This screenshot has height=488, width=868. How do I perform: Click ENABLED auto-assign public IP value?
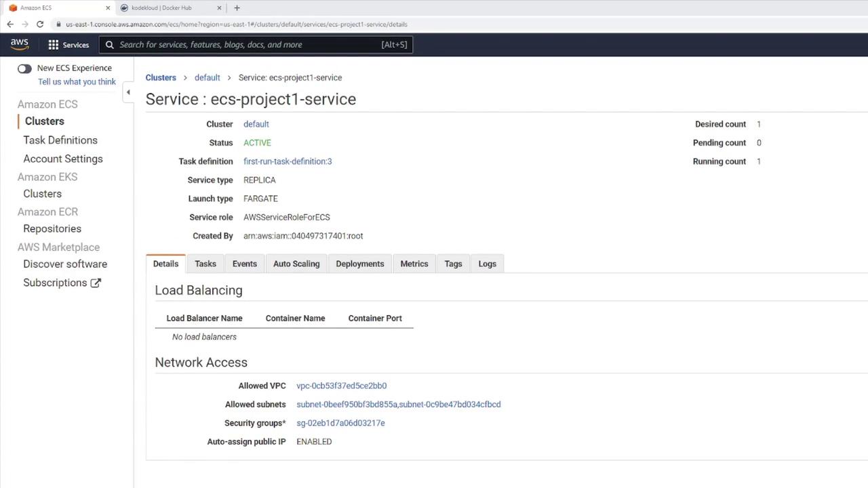tap(314, 442)
